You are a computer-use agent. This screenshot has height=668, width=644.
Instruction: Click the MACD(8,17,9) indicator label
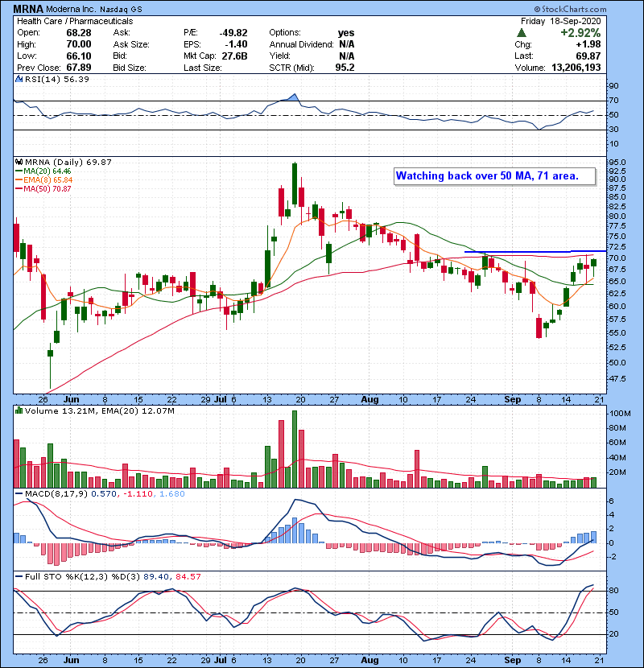coord(56,494)
